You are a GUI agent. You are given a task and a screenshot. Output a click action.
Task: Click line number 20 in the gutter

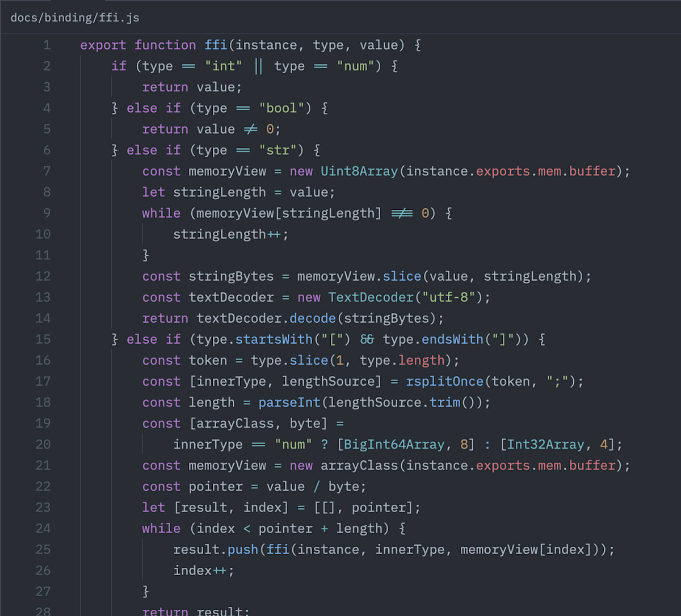(43, 444)
